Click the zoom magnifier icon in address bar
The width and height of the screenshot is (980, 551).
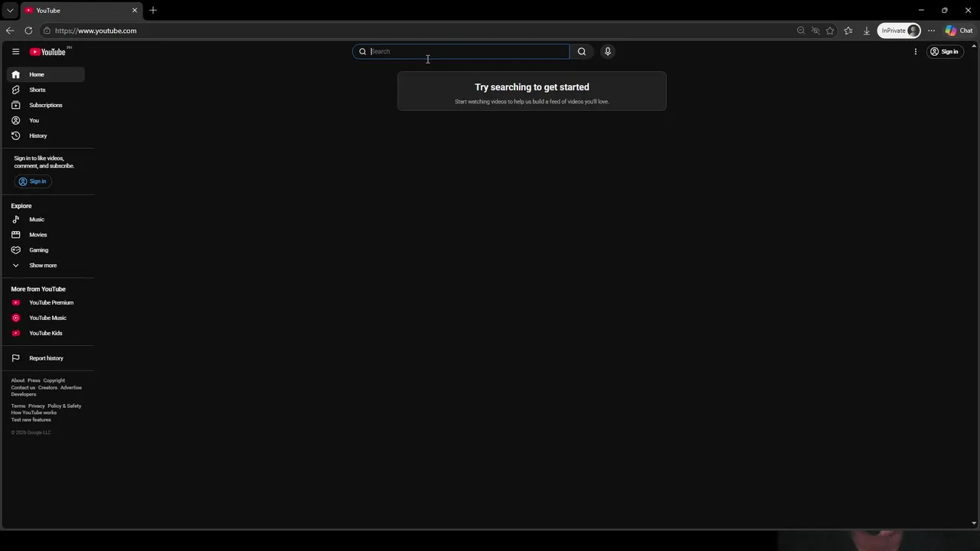pos(801,31)
